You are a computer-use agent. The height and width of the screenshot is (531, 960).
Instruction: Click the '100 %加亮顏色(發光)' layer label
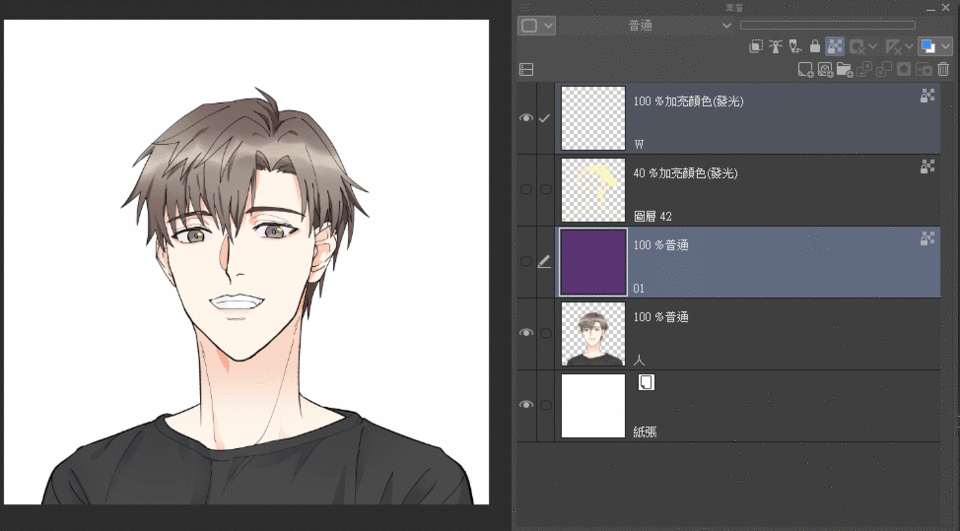(688, 101)
